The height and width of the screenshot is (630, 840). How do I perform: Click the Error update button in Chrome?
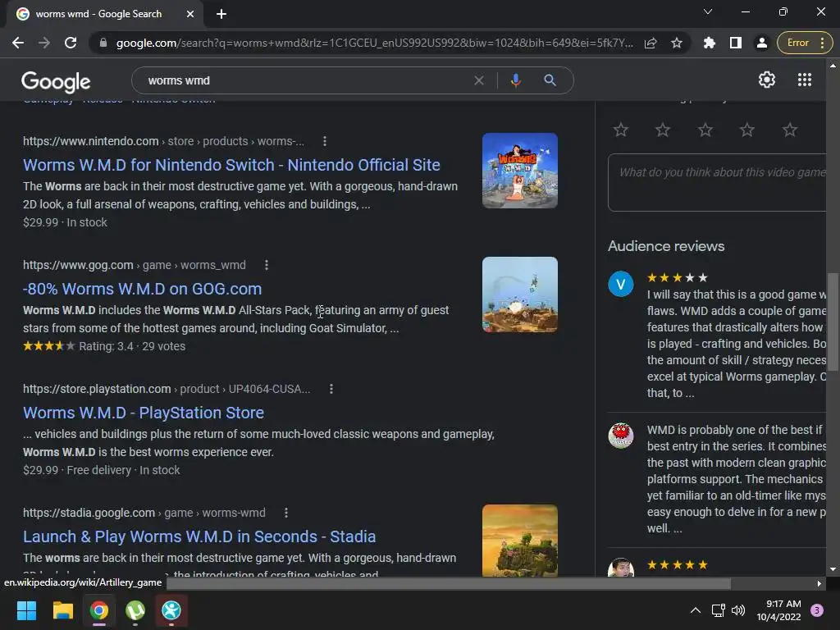point(805,43)
